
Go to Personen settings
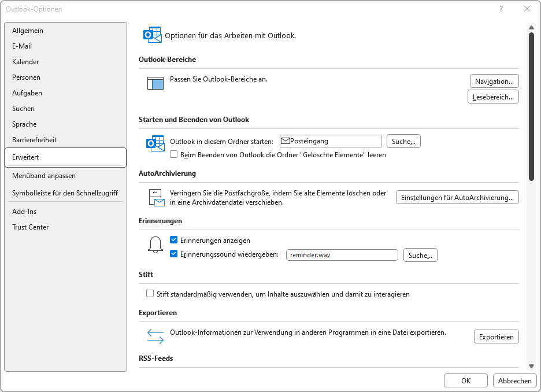click(x=65, y=77)
